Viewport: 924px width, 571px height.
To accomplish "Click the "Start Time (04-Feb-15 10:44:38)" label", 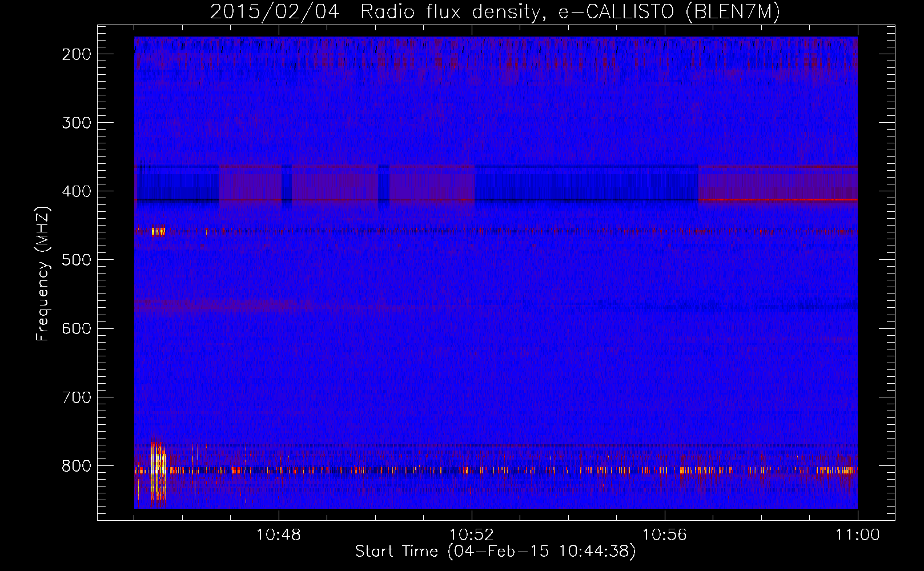I will tap(495, 552).
